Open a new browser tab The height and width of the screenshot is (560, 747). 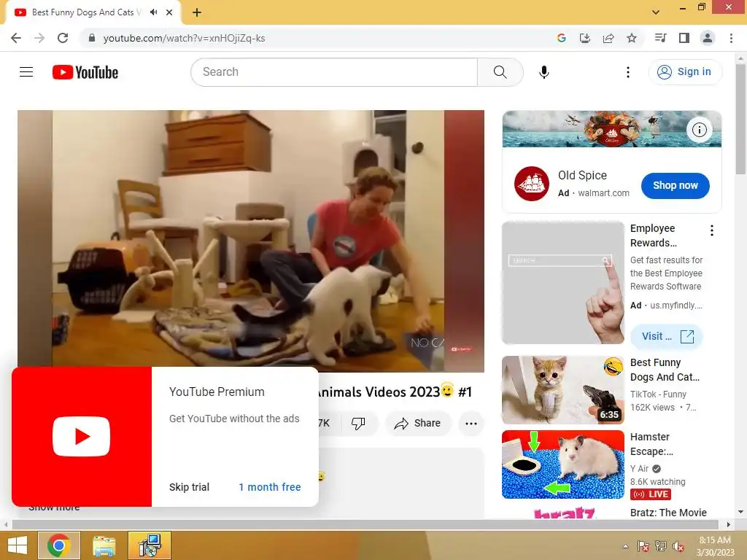197,12
